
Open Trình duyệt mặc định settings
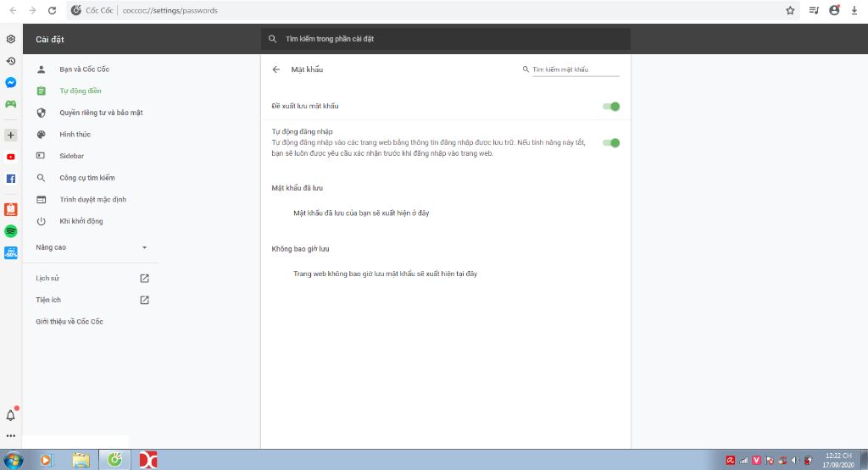(92, 199)
